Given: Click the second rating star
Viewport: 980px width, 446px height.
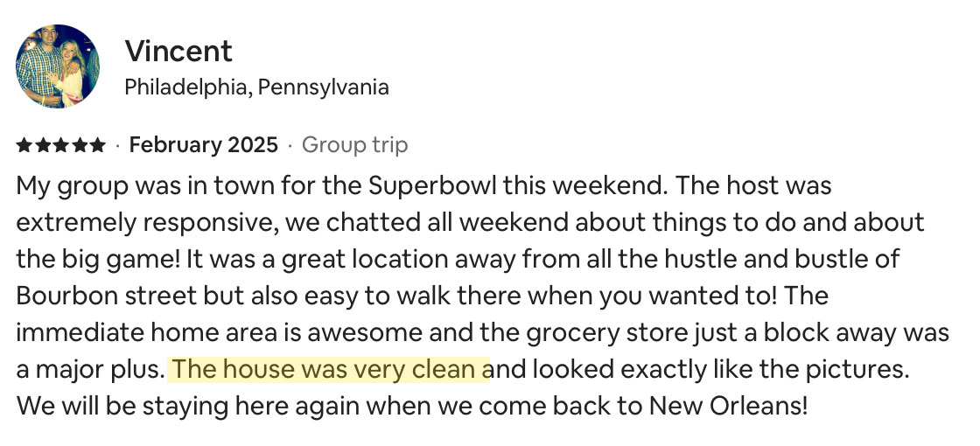Looking at the screenshot, I should (42, 145).
